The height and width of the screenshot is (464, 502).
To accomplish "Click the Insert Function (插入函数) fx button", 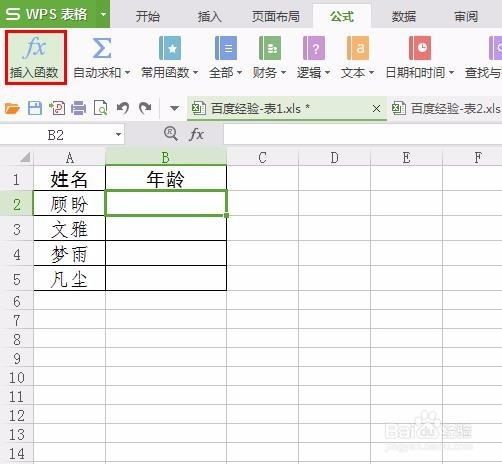I will pos(36,57).
